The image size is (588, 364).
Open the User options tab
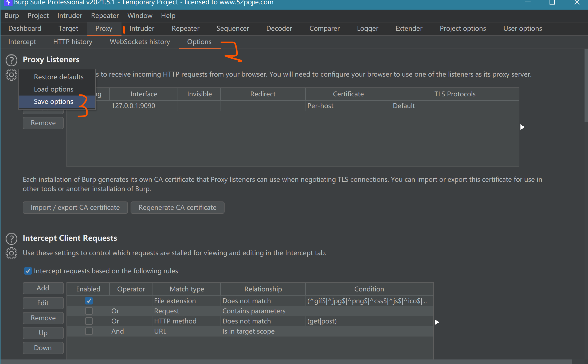coord(523,29)
